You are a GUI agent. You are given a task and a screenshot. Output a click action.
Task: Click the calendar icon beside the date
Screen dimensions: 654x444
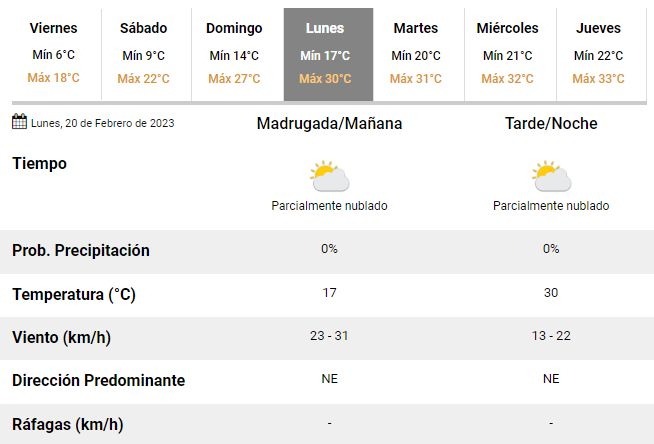coord(19,122)
